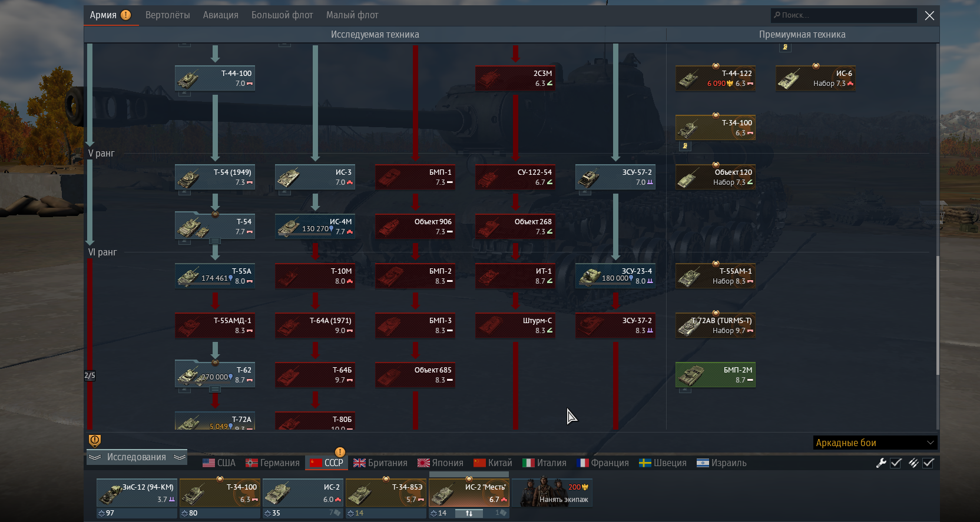This screenshot has width=980, height=522.
Task: Click the small tag icon below БМП-2М card
Action: (x=685, y=390)
